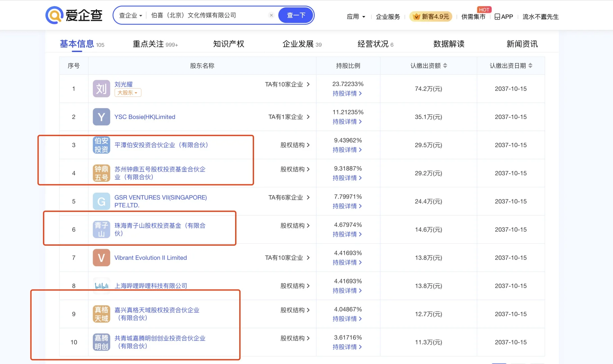Viewport: 613px width, 364px height.
Task: Expand 刘光耀's TA有10家企业 link
Action: pos(287,84)
